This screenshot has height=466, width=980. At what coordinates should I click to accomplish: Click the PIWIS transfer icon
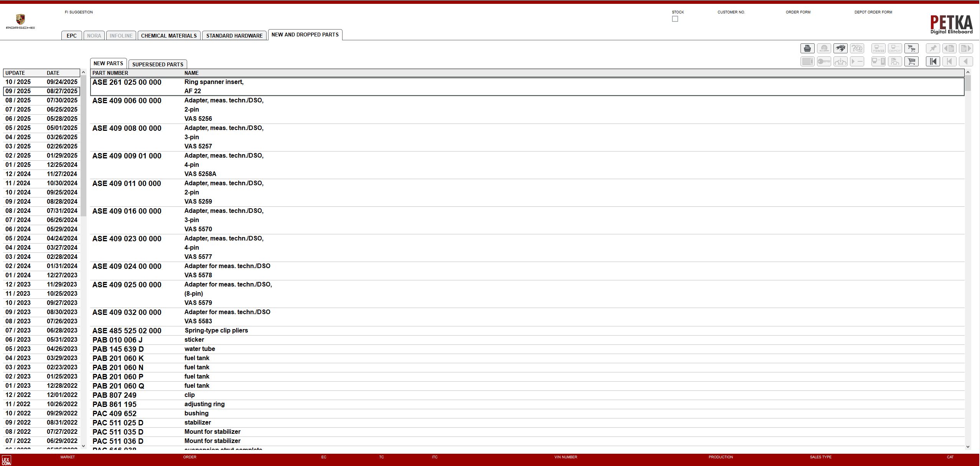coord(878,48)
